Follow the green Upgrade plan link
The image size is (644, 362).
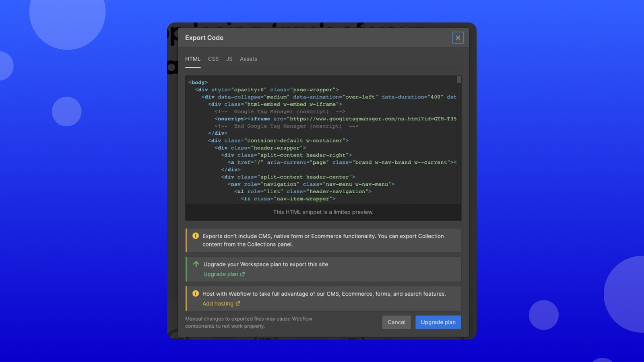pos(221,274)
